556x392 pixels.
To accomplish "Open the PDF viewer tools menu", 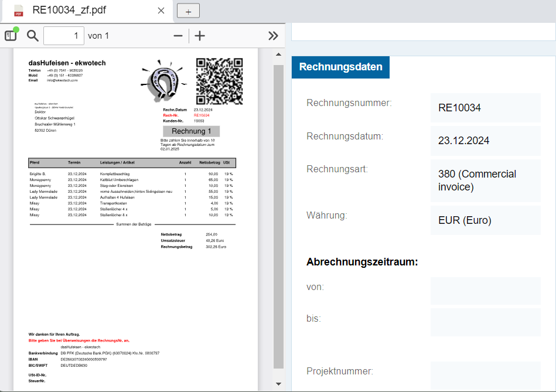I will click(273, 36).
